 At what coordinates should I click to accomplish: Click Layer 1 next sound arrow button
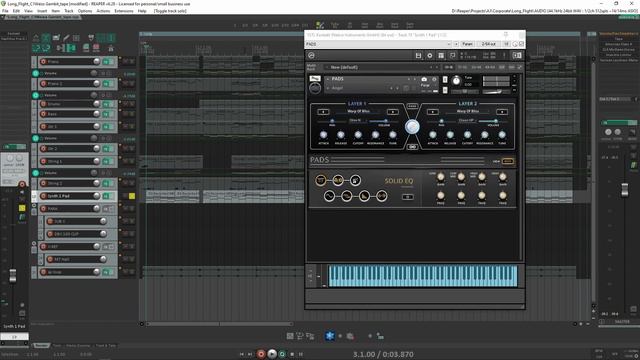coord(393,111)
